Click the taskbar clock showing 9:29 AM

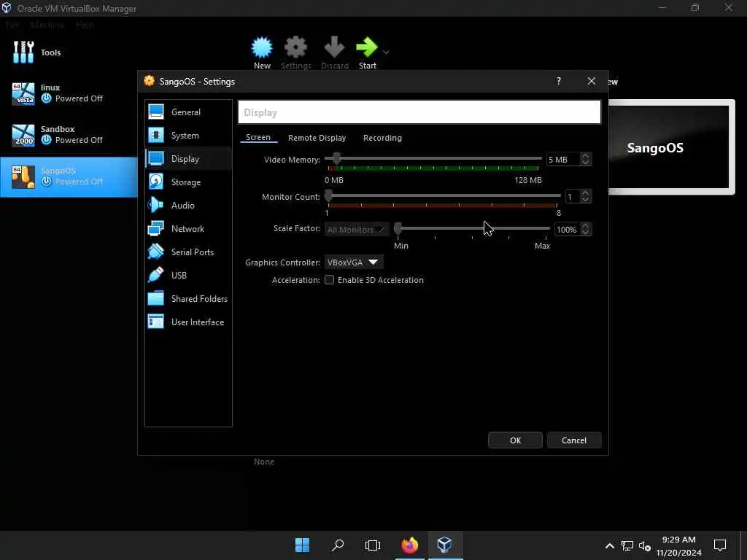click(678, 545)
